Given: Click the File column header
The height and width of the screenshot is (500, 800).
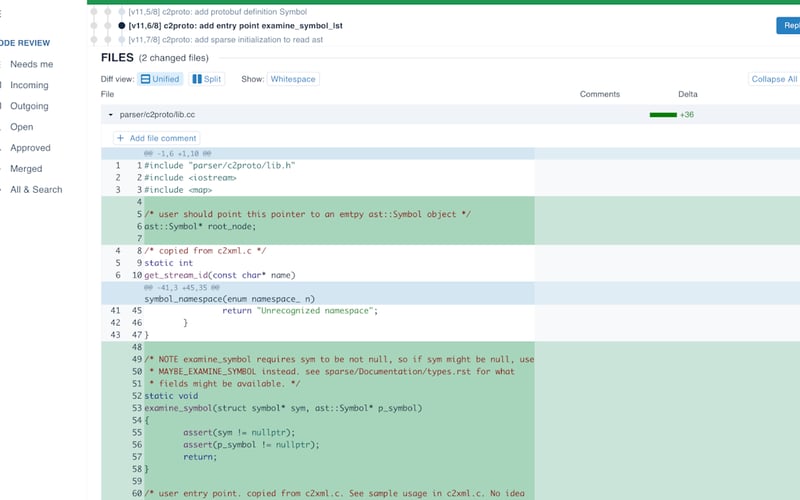Looking at the screenshot, I should (107, 94).
